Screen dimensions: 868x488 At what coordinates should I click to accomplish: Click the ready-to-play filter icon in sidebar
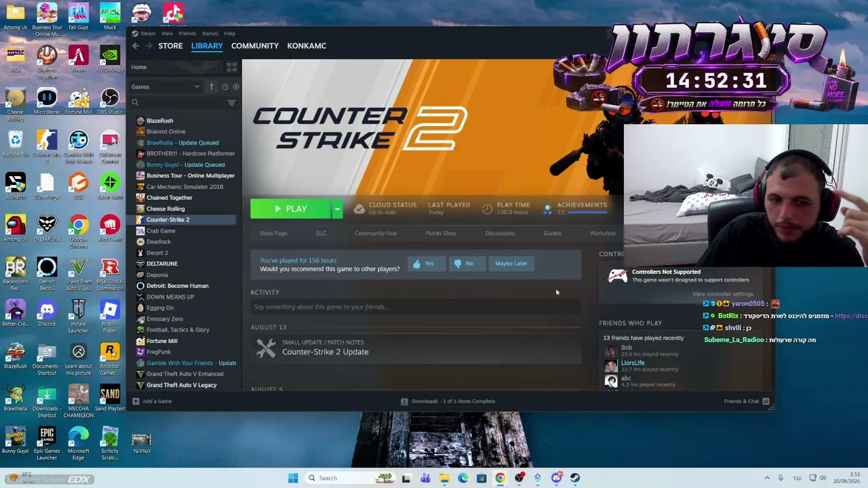pyautogui.click(x=236, y=87)
